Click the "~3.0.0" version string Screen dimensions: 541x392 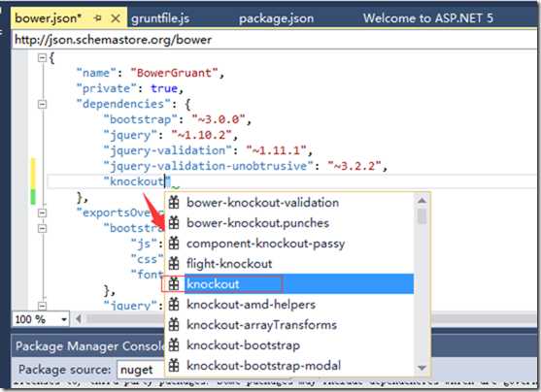tap(219, 119)
